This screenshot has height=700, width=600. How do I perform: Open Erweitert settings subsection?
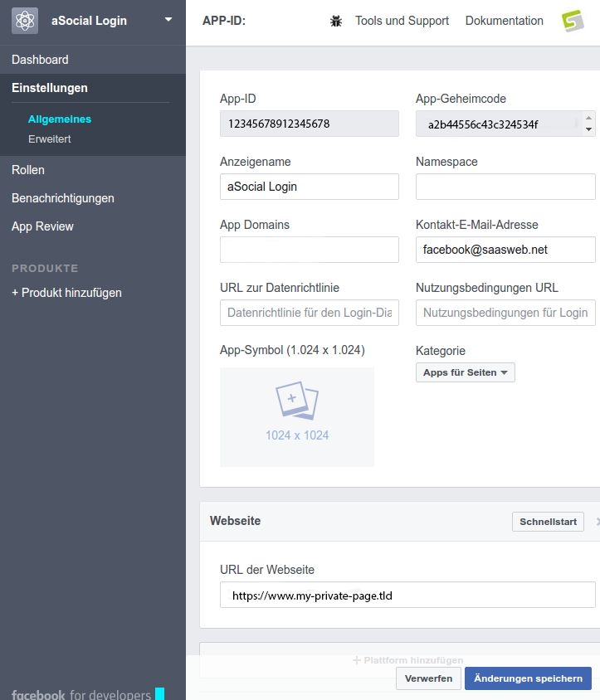(x=50, y=139)
